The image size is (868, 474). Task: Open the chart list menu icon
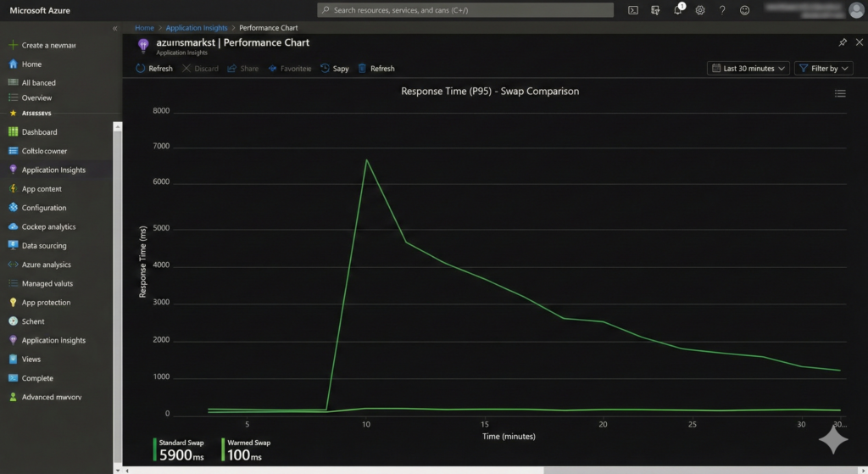click(840, 93)
